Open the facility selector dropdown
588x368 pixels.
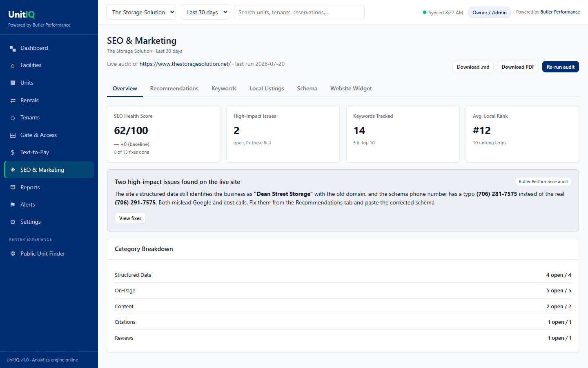(x=141, y=12)
